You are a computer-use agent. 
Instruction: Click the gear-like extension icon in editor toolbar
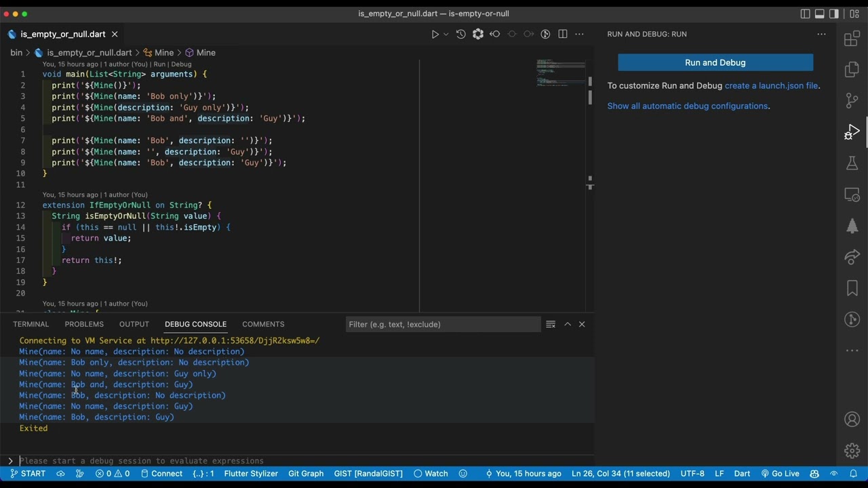tap(478, 34)
